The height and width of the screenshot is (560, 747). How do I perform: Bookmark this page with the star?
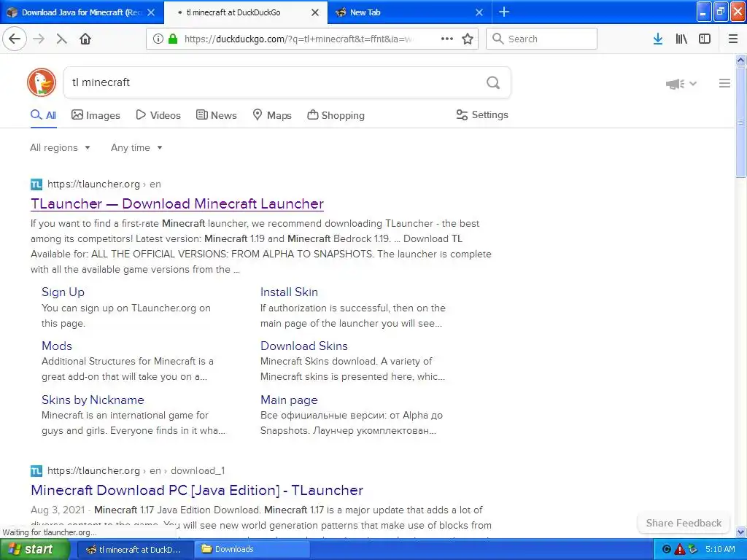coord(468,39)
